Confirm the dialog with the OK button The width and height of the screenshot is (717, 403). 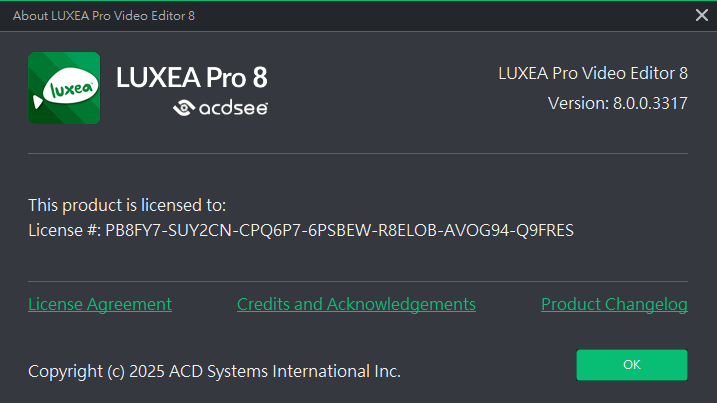pos(632,365)
